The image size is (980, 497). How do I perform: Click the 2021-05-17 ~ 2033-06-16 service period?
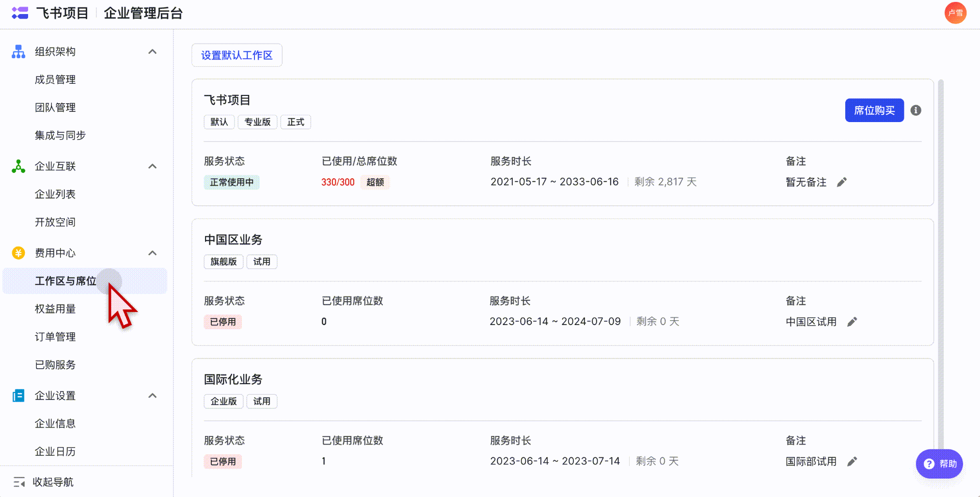[554, 182]
